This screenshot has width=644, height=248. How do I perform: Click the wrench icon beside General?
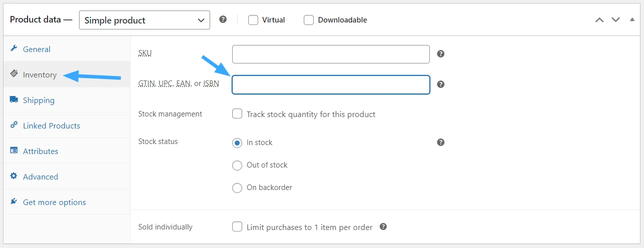click(x=14, y=48)
